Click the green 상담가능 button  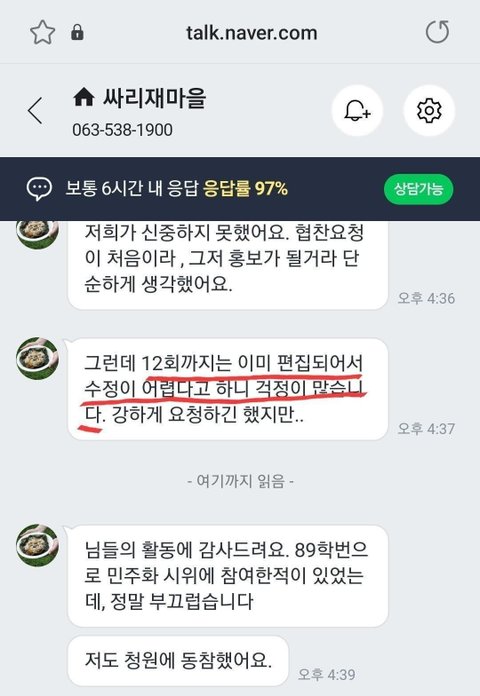click(418, 189)
